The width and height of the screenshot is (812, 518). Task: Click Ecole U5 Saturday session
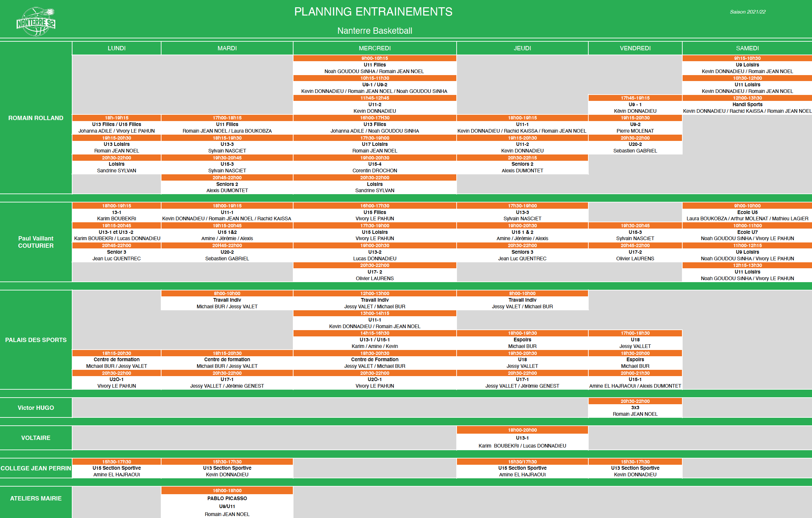coord(747,212)
